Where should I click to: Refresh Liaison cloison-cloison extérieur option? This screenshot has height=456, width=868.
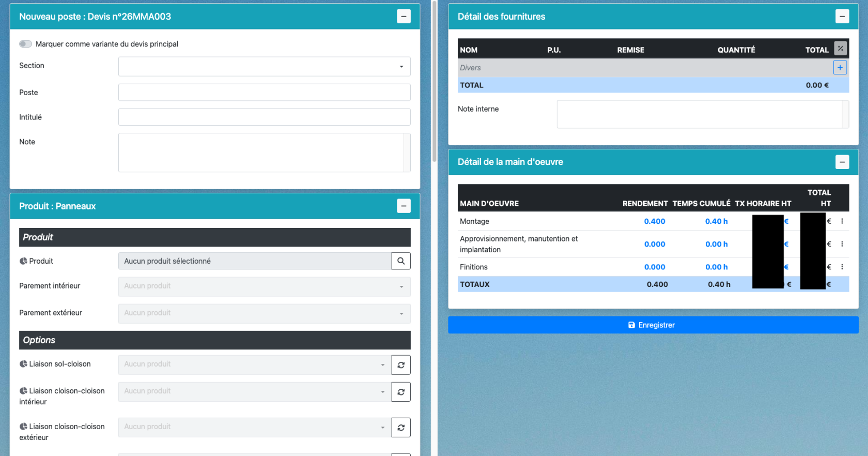click(x=400, y=428)
